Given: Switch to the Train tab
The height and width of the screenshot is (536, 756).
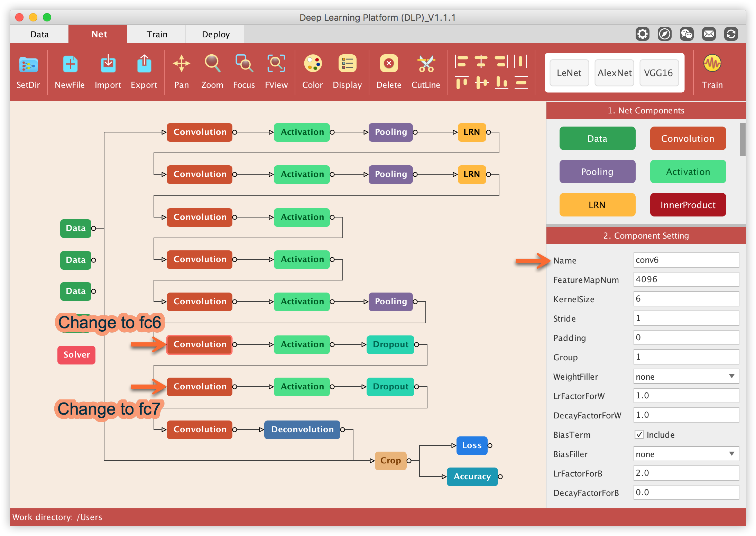Looking at the screenshot, I should point(157,34).
